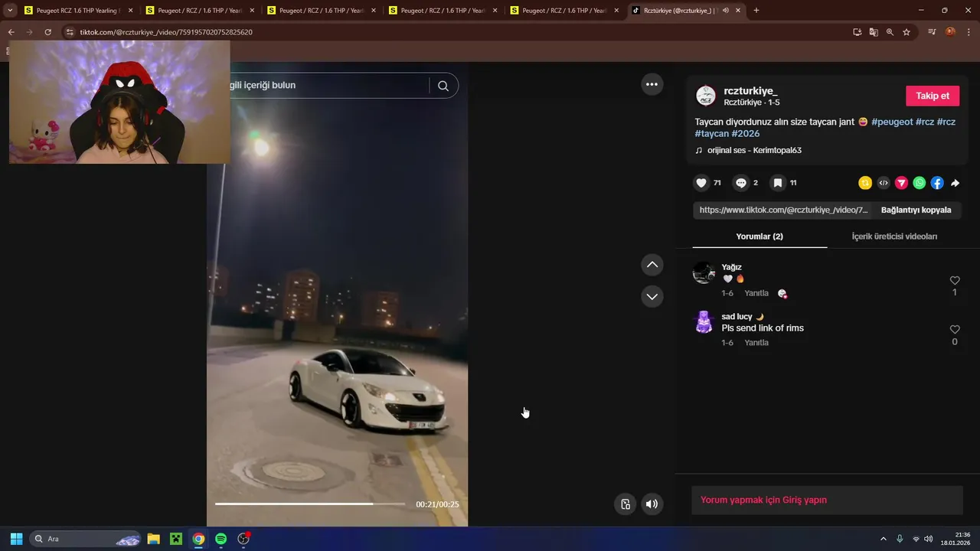Open Minecraft from taskbar
This screenshot has width=980, height=551.
point(176,539)
